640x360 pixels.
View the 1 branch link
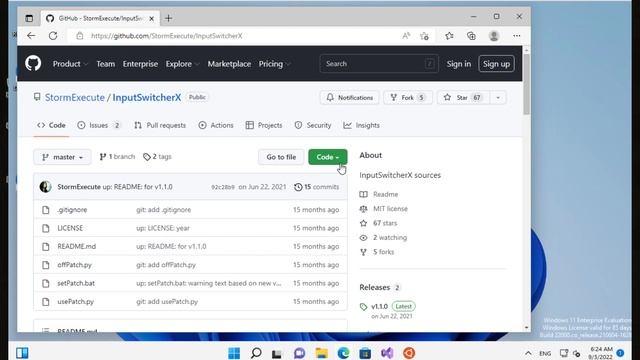(117, 157)
